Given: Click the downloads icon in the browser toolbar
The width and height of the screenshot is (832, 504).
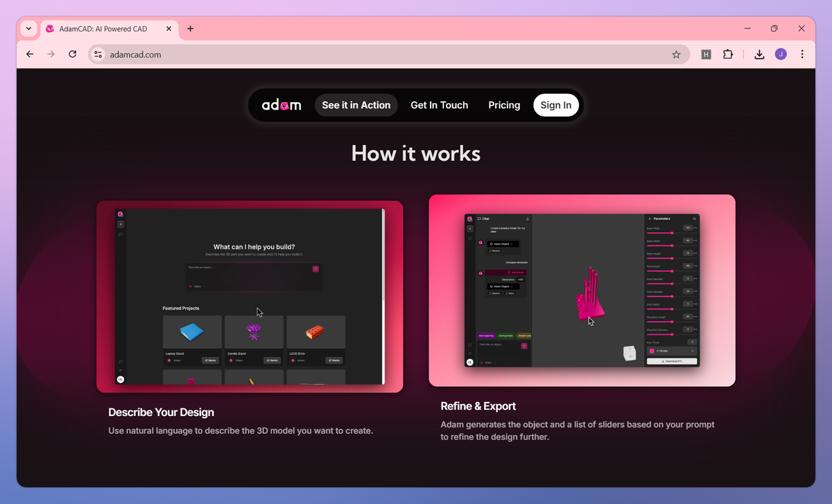Looking at the screenshot, I should (759, 53).
